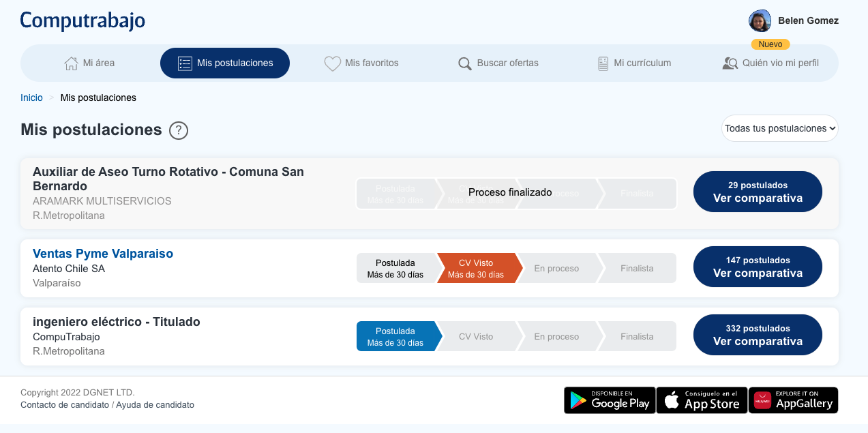Click the Computrabajo logo
Viewport: 868px width, 433px height.
pyautogui.click(x=83, y=21)
